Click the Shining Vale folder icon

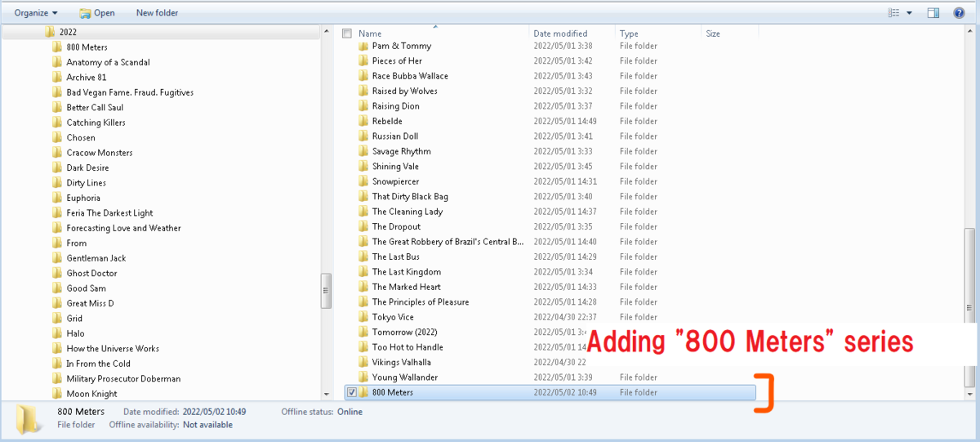[363, 167]
